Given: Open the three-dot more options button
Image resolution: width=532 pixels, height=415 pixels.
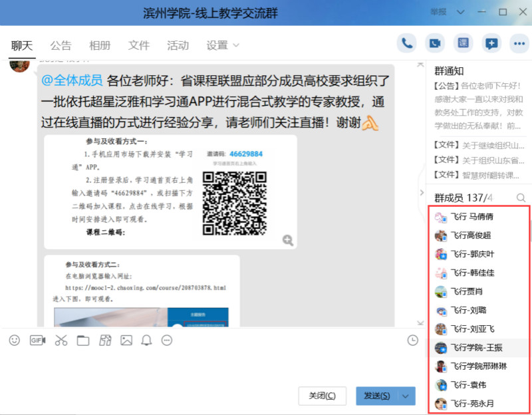Looking at the screenshot, I should [x=518, y=44].
